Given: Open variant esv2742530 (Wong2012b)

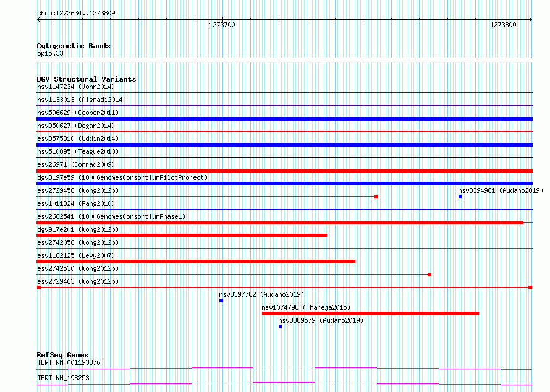Looking at the screenshot, I should [78, 268].
